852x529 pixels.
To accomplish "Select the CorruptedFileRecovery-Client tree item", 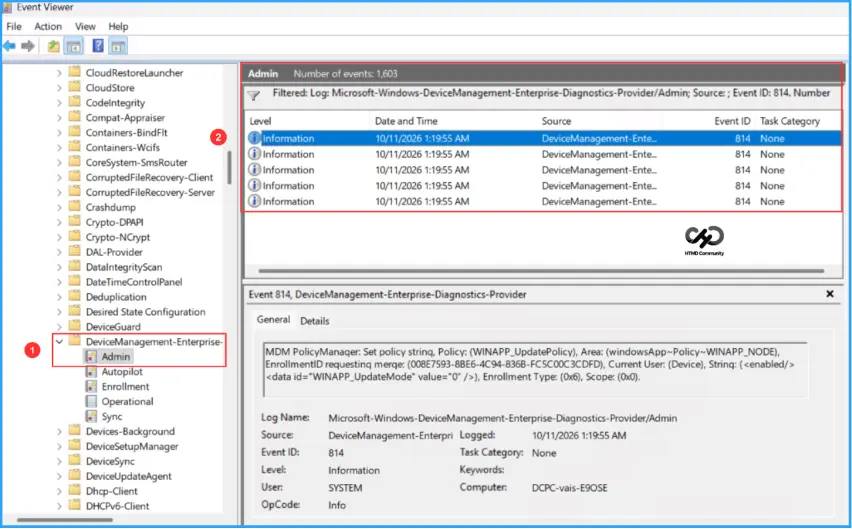I will (x=149, y=177).
